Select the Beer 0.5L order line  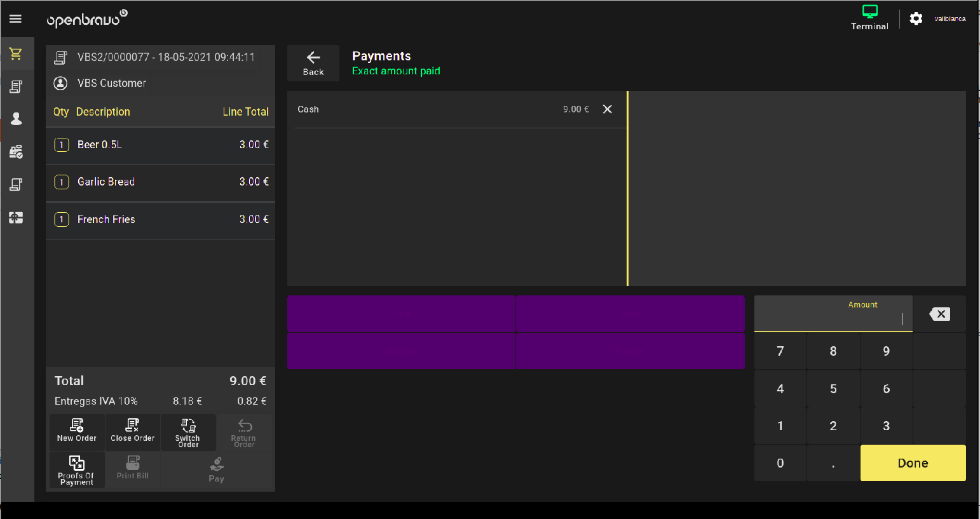click(160, 145)
